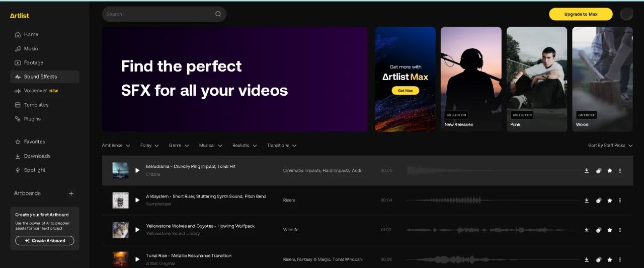The image size is (644, 268).
Task: Click the Artlist logo
Action: point(20,16)
